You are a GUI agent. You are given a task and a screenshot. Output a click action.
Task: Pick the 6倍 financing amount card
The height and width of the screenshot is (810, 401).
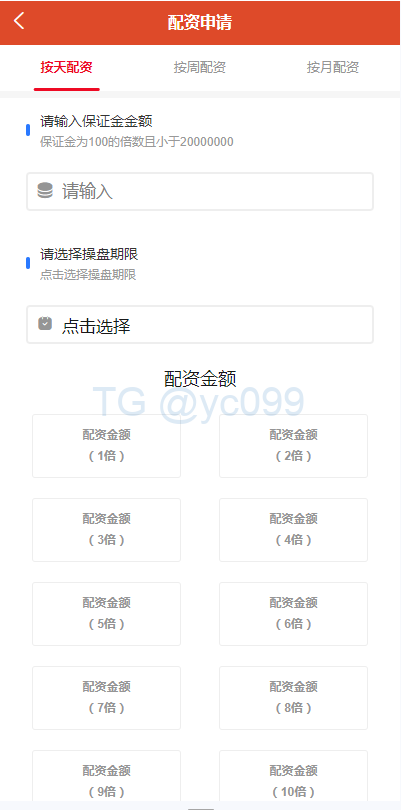tap(294, 614)
